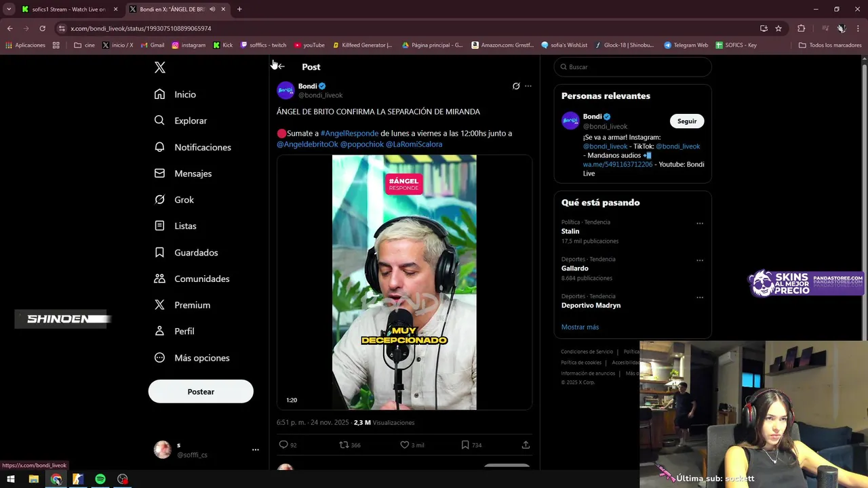Open the @AngeldebritoOk mention link
The height and width of the screenshot is (488, 868).
coord(307,144)
